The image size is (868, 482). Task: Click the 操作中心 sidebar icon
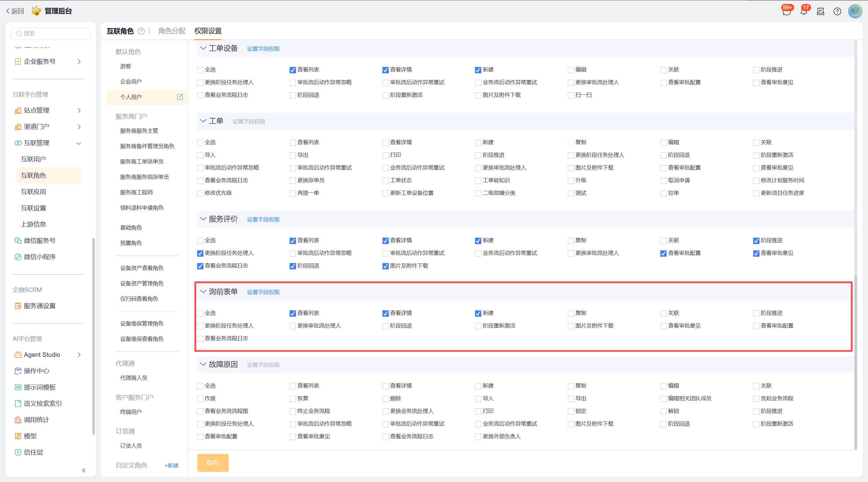pyautogui.click(x=18, y=371)
